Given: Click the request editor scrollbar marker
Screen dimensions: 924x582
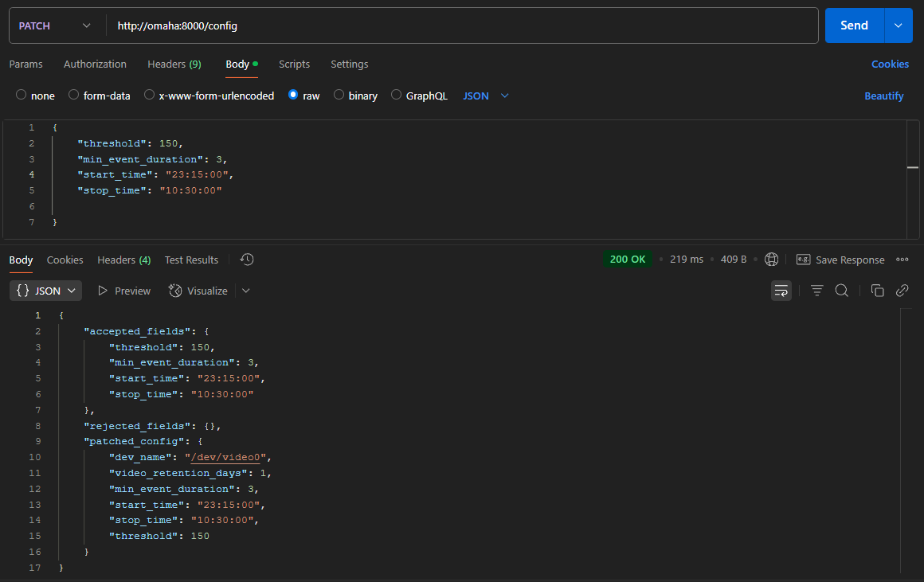Looking at the screenshot, I should tap(913, 167).
